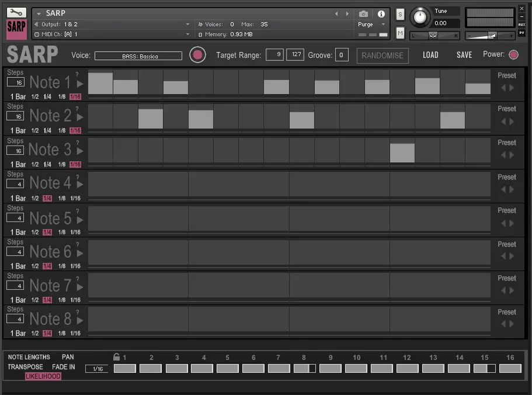Click likelihood bar for step 8
This screenshot has width=532, height=395.
pyautogui.click(x=304, y=368)
